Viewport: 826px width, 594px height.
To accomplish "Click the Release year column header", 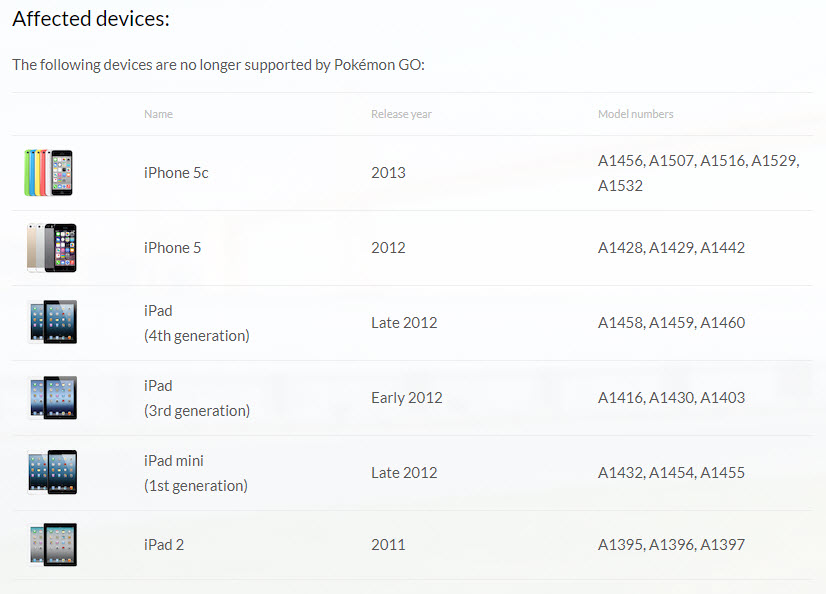I will (401, 114).
